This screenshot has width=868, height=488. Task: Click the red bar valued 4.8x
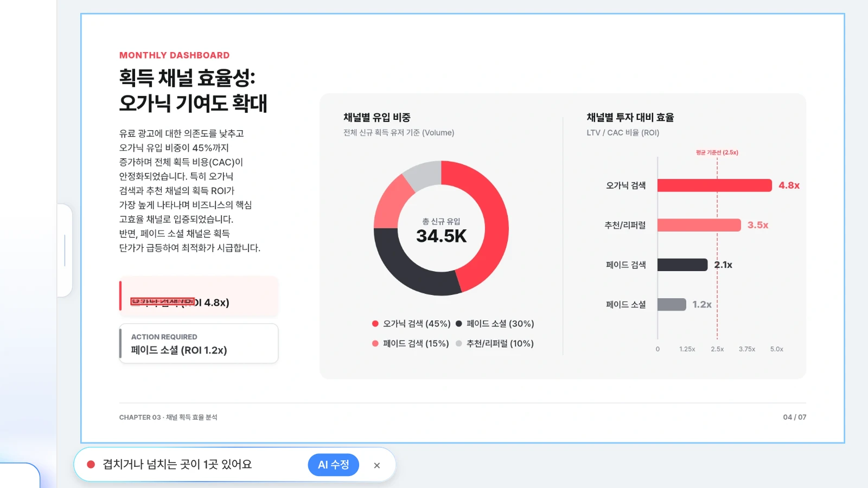[714, 185]
